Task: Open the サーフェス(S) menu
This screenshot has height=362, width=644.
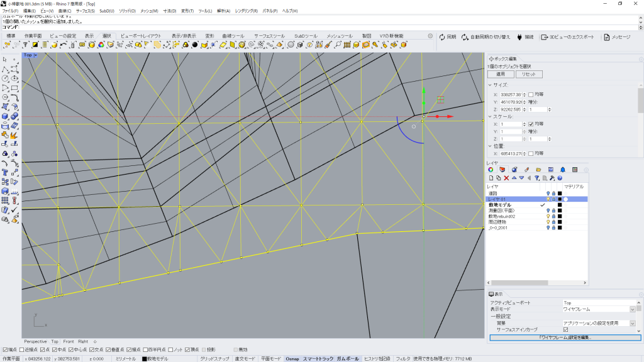Action: [86, 11]
